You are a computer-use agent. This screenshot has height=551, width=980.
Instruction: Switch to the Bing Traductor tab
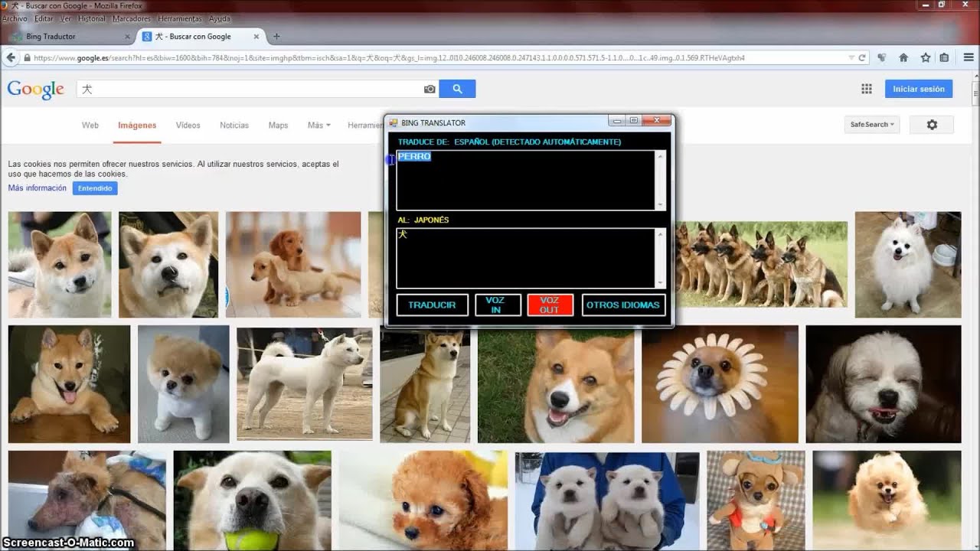pyautogui.click(x=69, y=36)
